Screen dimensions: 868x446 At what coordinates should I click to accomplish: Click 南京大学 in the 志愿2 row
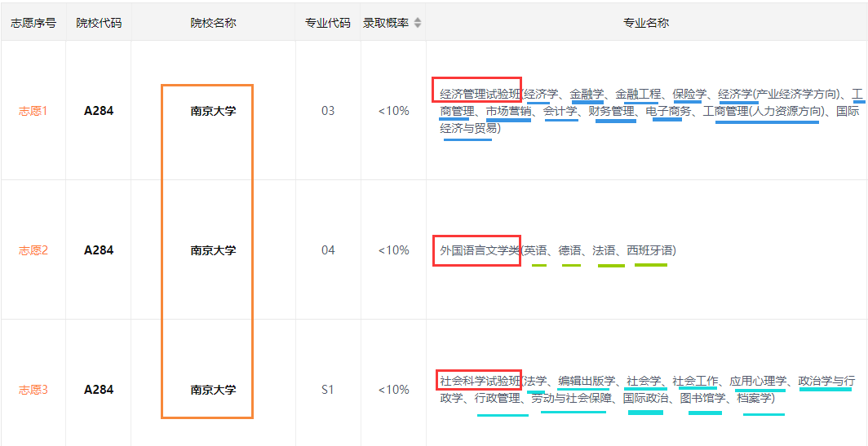point(213,250)
